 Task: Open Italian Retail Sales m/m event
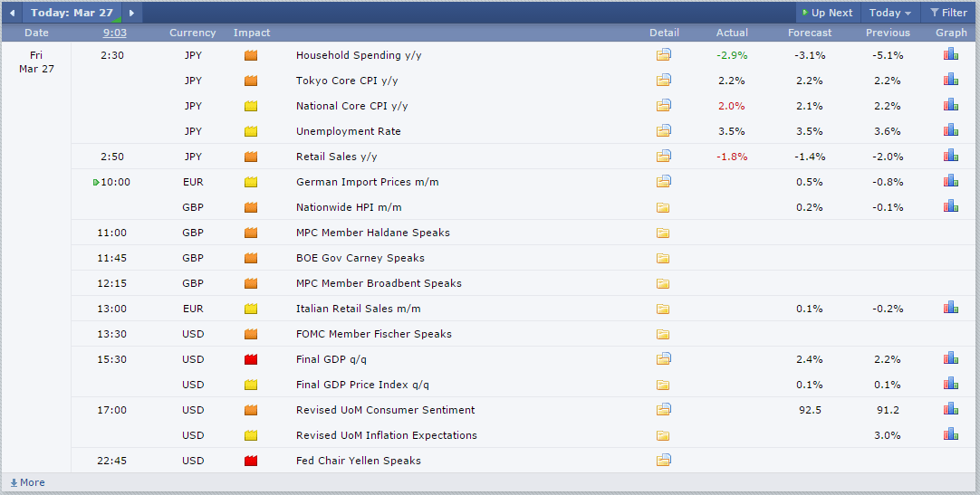click(x=358, y=309)
